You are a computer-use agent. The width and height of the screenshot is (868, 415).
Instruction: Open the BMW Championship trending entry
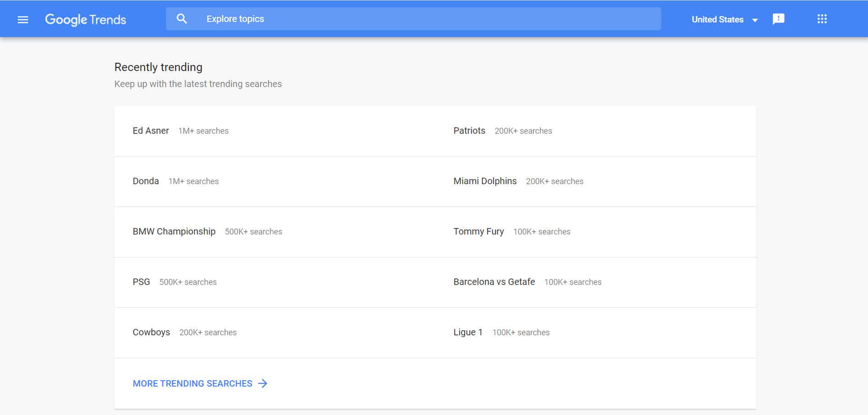coord(174,231)
